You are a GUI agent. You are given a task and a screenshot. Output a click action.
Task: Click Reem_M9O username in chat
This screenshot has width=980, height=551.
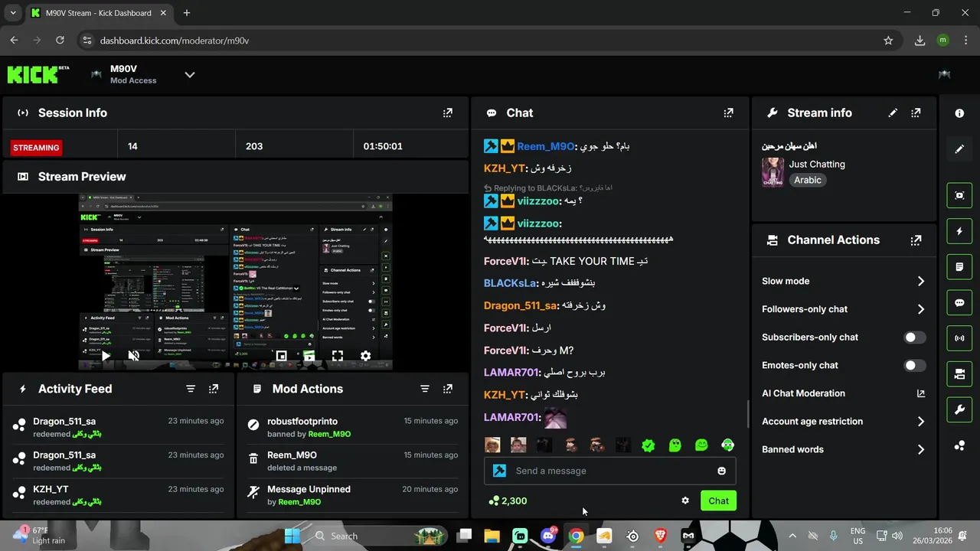coord(545,146)
